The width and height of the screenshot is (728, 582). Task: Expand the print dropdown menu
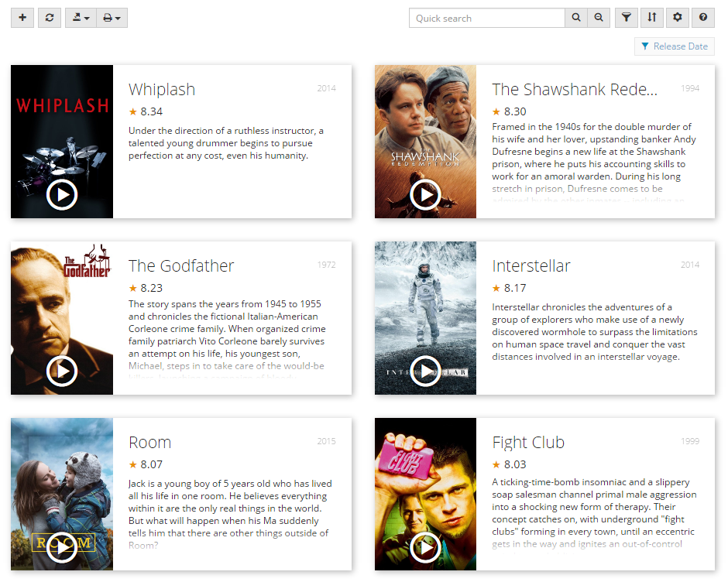pos(112,18)
